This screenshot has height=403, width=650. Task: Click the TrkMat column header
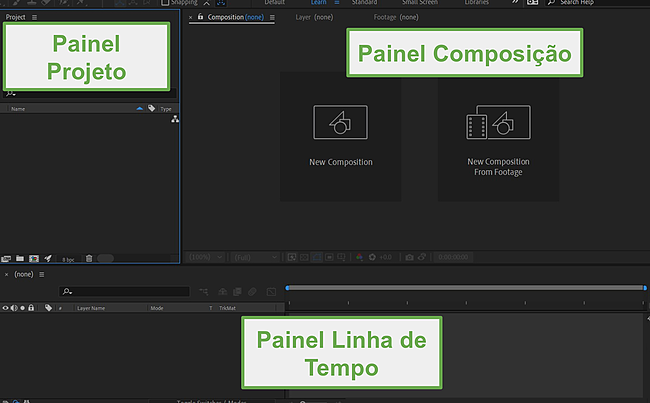227,308
